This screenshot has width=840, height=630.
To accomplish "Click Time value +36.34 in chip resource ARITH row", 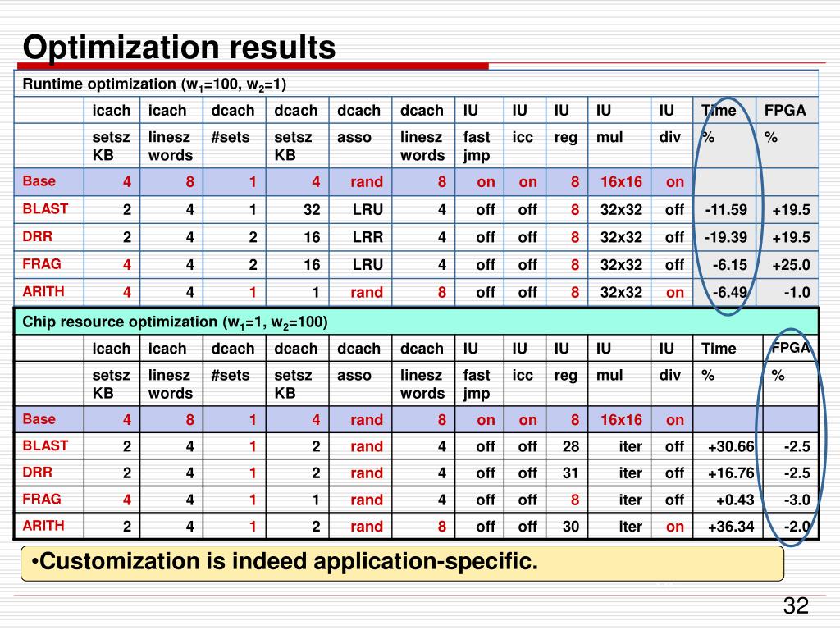I will (x=731, y=527).
